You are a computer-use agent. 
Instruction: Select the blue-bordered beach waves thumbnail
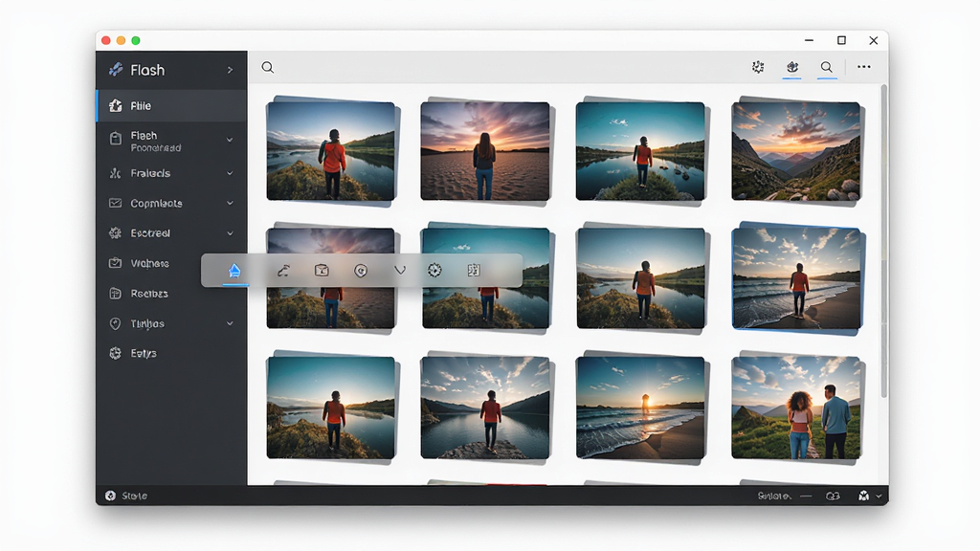click(x=796, y=278)
